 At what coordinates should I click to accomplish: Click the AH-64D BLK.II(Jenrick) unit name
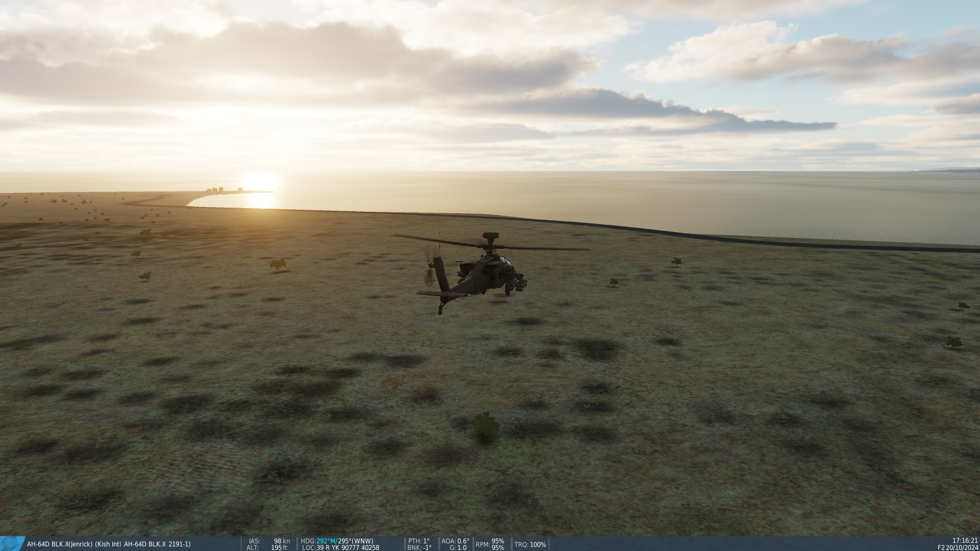click(x=60, y=544)
